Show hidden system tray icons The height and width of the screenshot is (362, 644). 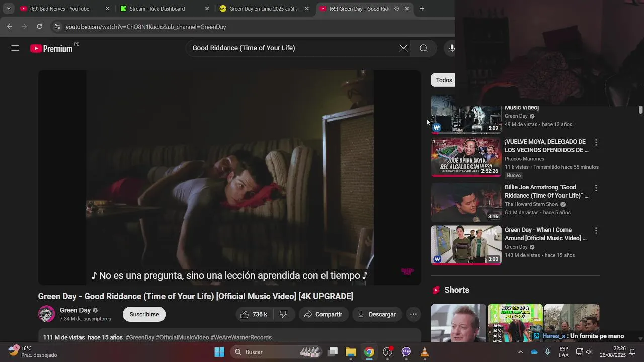pyautogui.click(x=521, y=352)
